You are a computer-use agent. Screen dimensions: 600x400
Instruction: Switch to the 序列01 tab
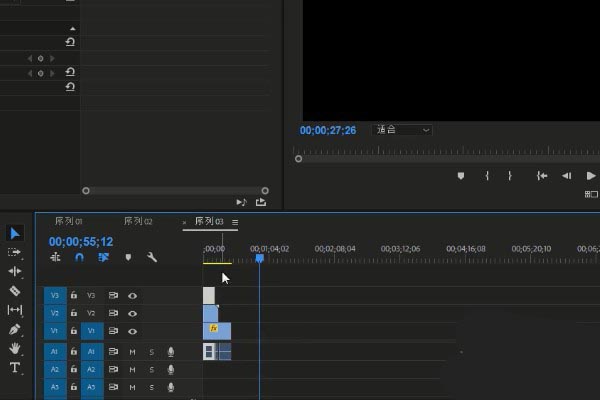coord(68,221)
